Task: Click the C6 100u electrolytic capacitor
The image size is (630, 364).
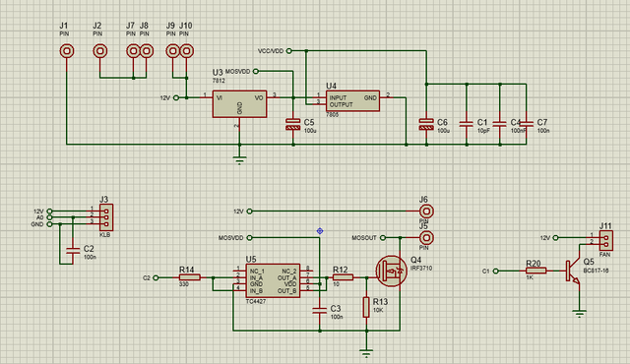Action: [x=426, y=124]
